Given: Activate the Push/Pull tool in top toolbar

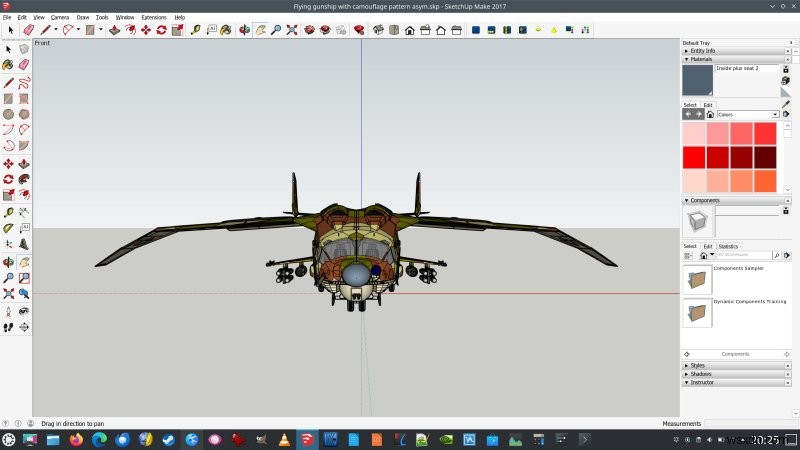Looking at the screenshot, I should pos(114,30).
